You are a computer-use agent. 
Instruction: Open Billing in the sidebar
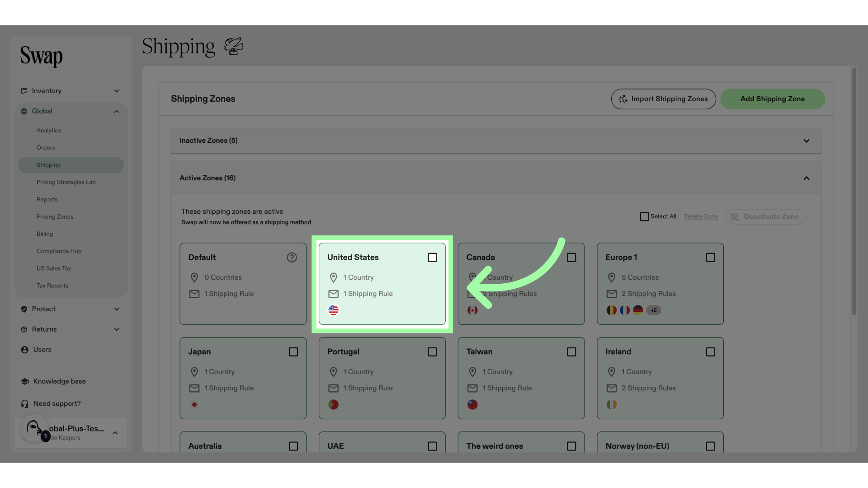tap(45, 234)
